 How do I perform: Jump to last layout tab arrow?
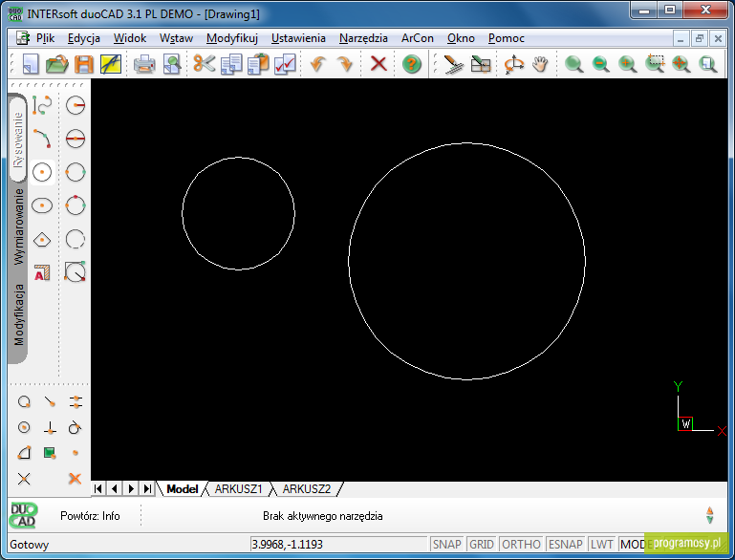(x=147, y=488)
